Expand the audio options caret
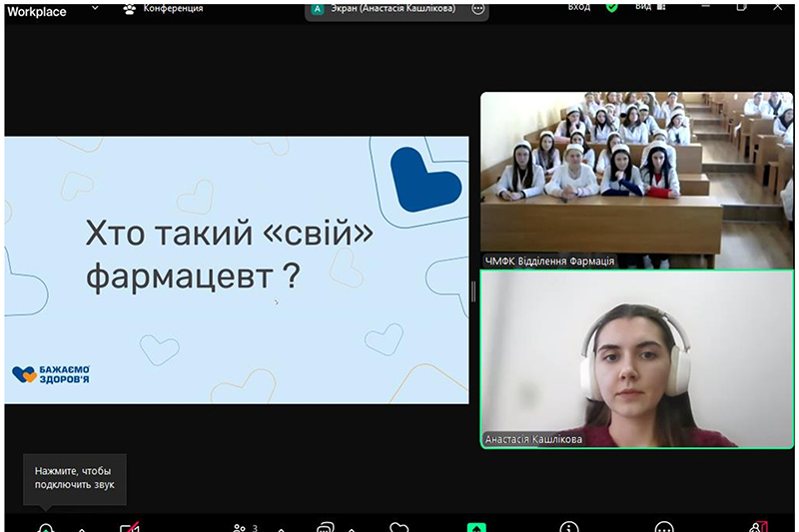Image resolution: width=799 pixels, height=532 pixels. click(82, 529)
